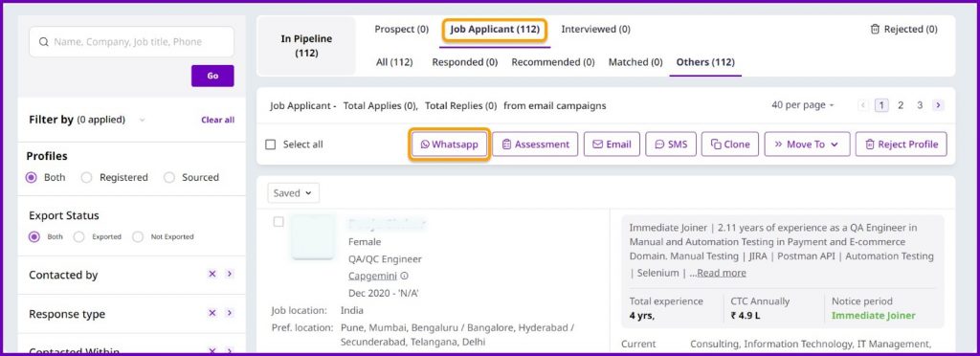Select the Registered profiles radio button

pos(86,177)
